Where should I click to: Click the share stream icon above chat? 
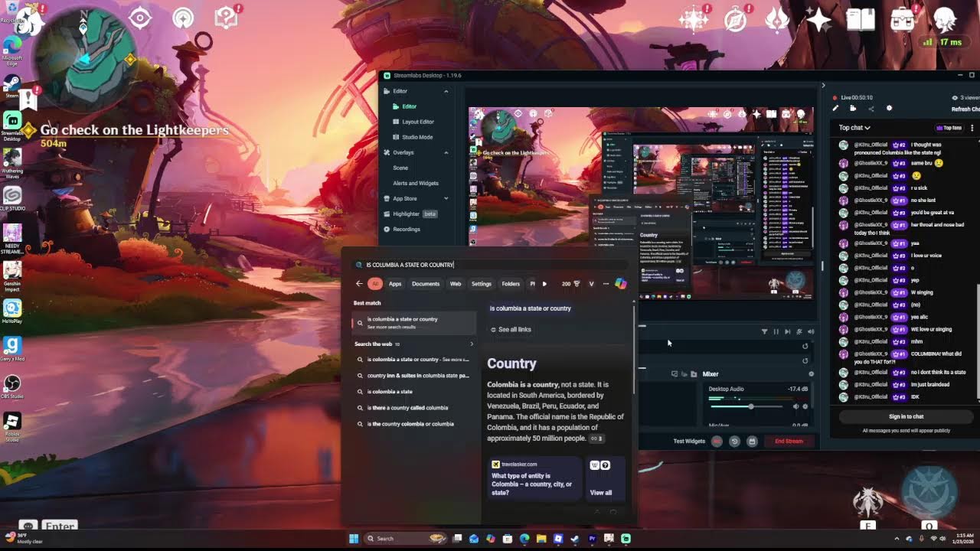point(871,109)
